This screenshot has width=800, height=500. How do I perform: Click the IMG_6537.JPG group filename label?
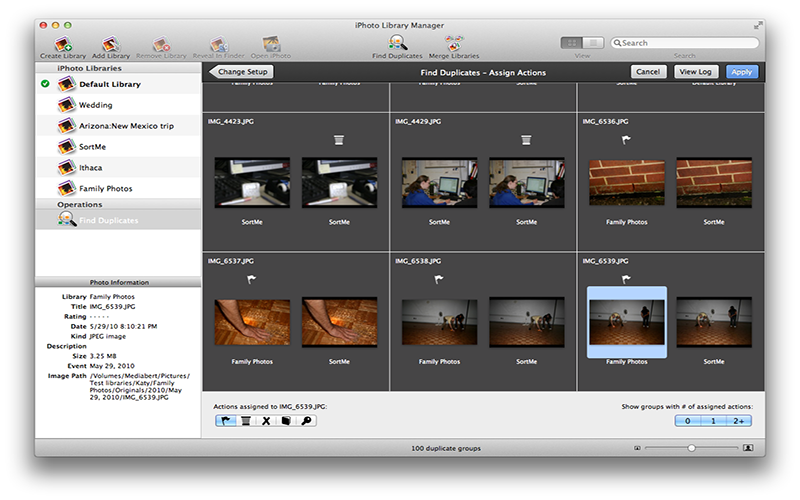coord(231,261)
